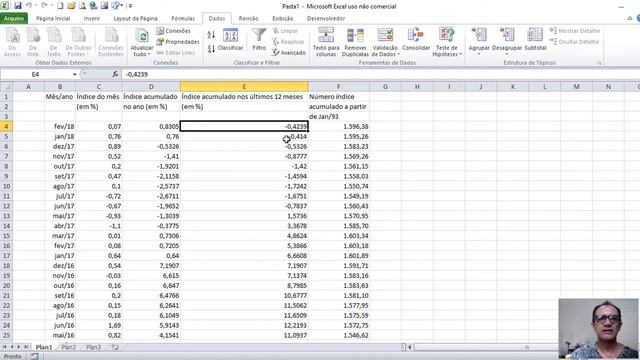Click the Undo arrow in quick access toolbar
The image size is (640, 360).
29,6
